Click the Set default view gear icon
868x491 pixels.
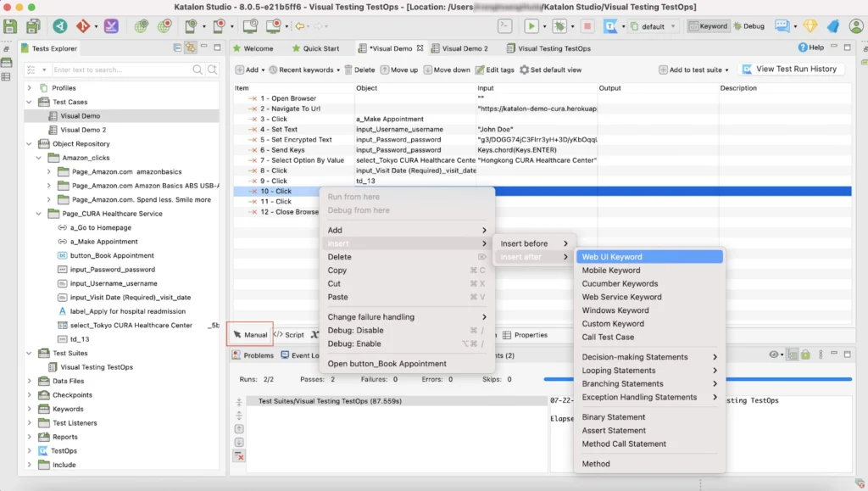[523, 69]
